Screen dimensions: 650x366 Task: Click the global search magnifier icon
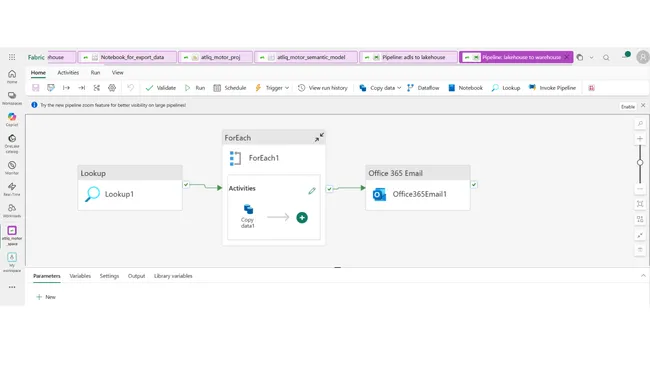pos(606,58)
